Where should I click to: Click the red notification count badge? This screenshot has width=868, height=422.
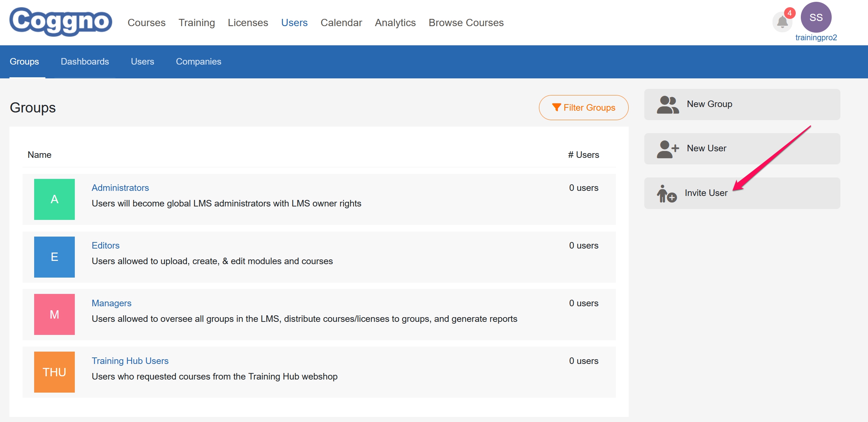[789, 13]
